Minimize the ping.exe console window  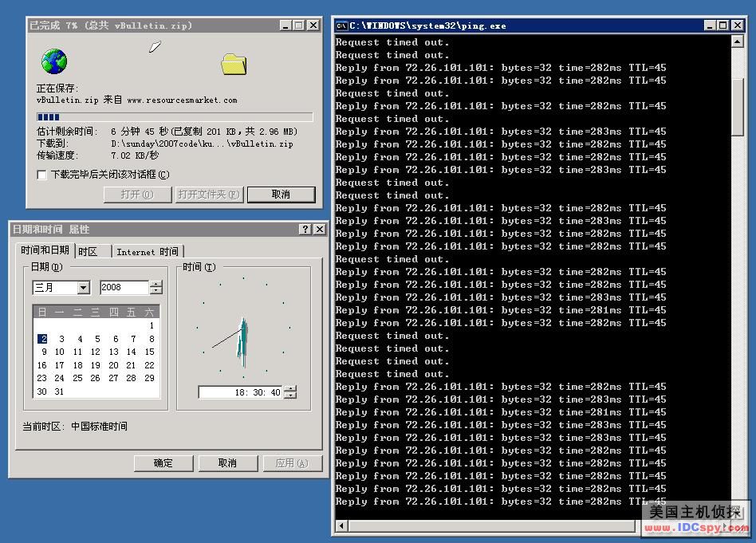pos(710,25)
